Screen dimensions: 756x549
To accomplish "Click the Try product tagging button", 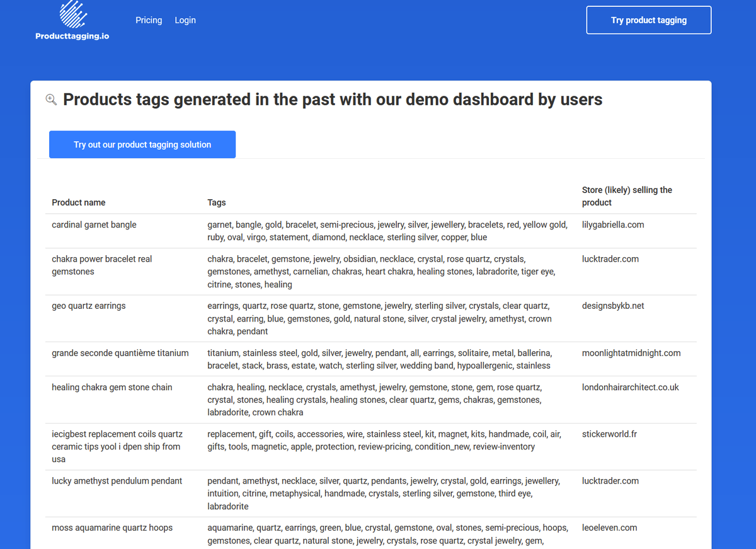I will tap(649, 20).
